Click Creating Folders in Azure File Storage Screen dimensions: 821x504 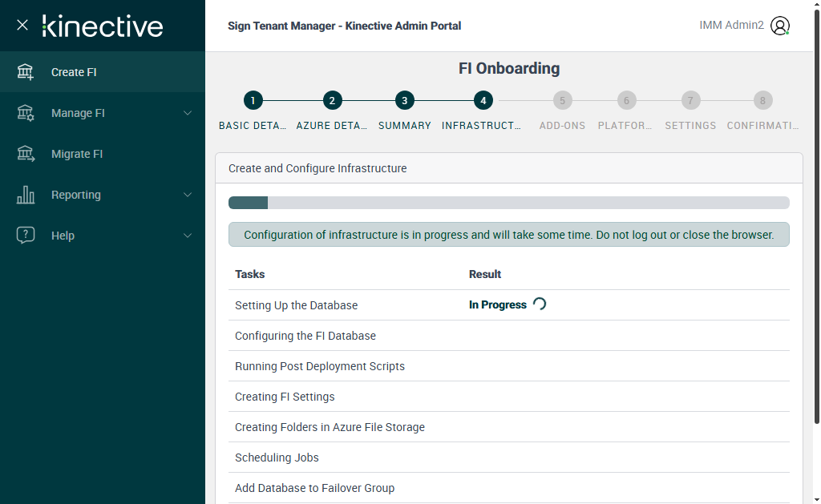pos(509,426)
